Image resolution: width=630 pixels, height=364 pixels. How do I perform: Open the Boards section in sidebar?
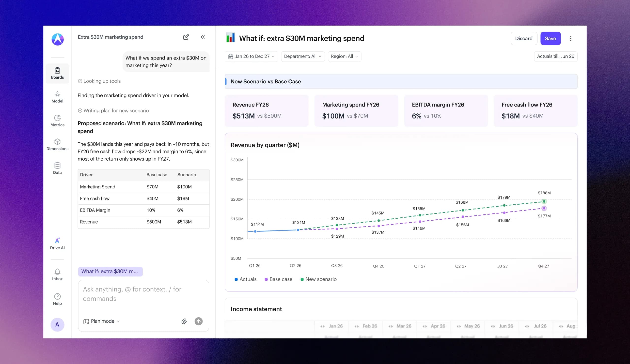click(x=57, y=73)
